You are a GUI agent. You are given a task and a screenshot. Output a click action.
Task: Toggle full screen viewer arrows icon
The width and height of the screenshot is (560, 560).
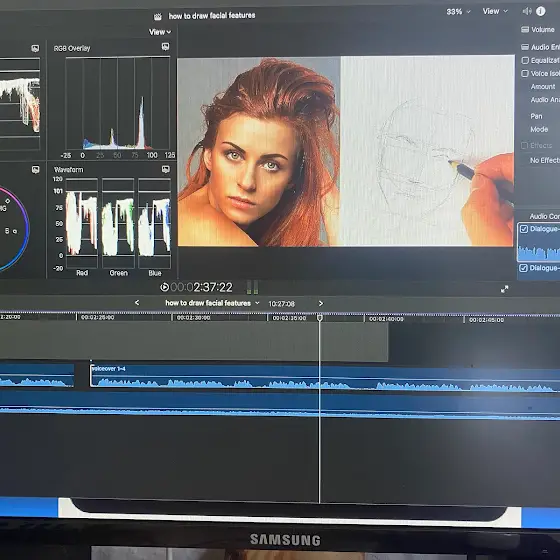pyautogui.click(x=504, y=289)
